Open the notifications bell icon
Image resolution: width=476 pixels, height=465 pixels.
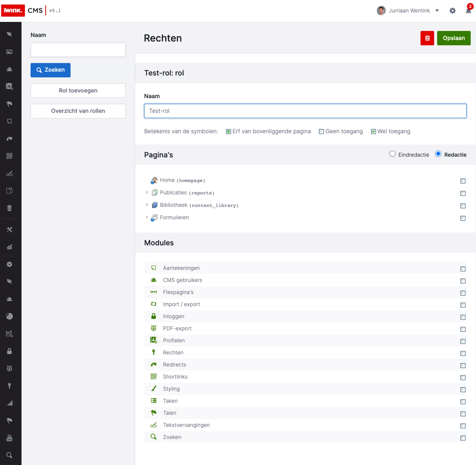coord(468,11)
